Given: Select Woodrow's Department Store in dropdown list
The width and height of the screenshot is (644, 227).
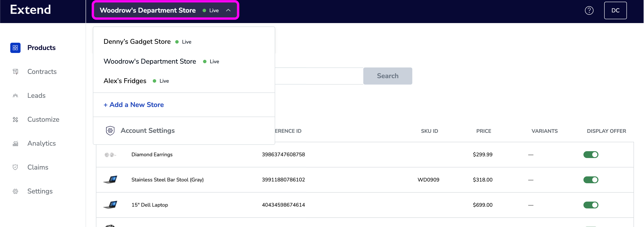Looking at the screenshot, I should tap(150, 61).
